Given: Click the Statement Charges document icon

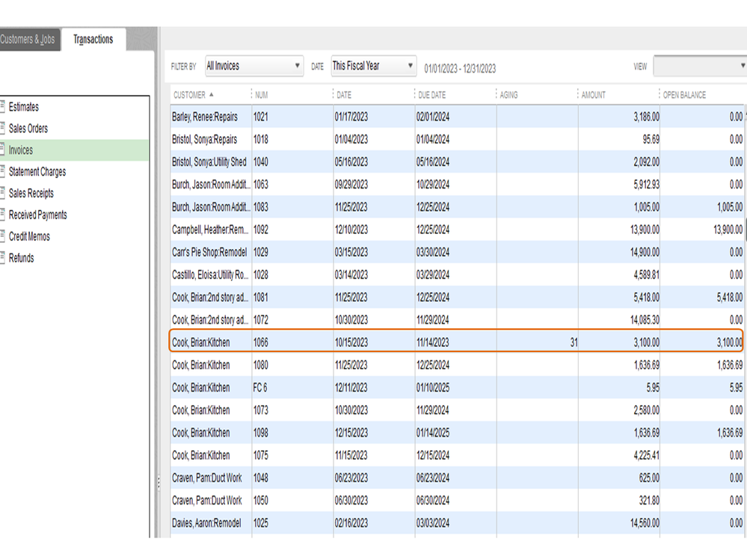Looking at the screenshot, I should (x=3, y=172).
